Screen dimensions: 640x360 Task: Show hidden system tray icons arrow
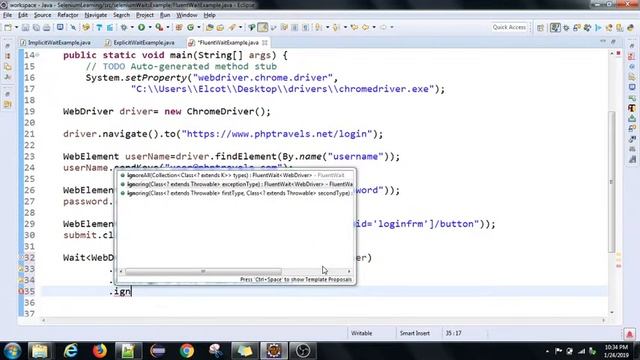[547, 351]
